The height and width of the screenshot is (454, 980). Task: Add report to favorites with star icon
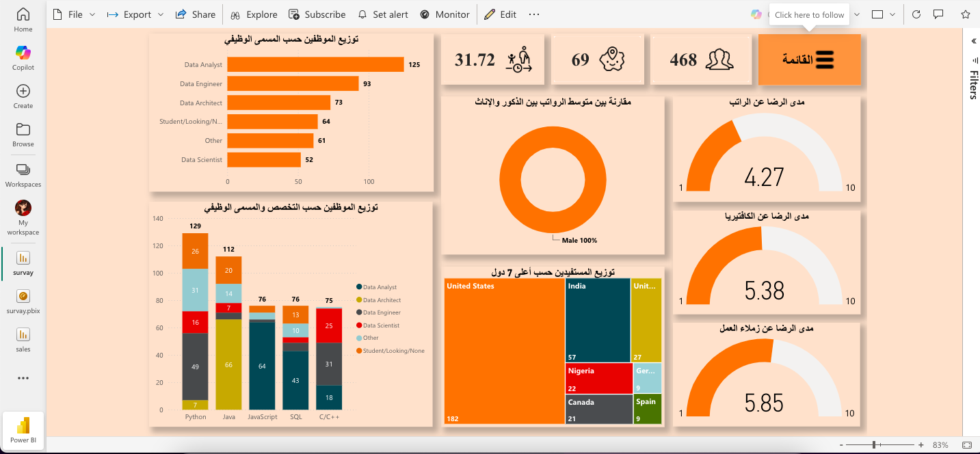coord(965,14)
